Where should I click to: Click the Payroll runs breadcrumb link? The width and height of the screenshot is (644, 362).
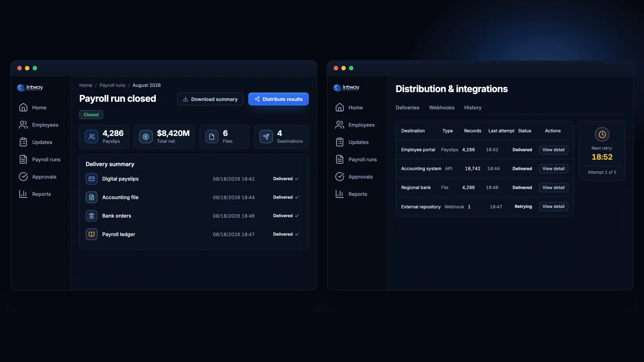click(x=112, y=85)
